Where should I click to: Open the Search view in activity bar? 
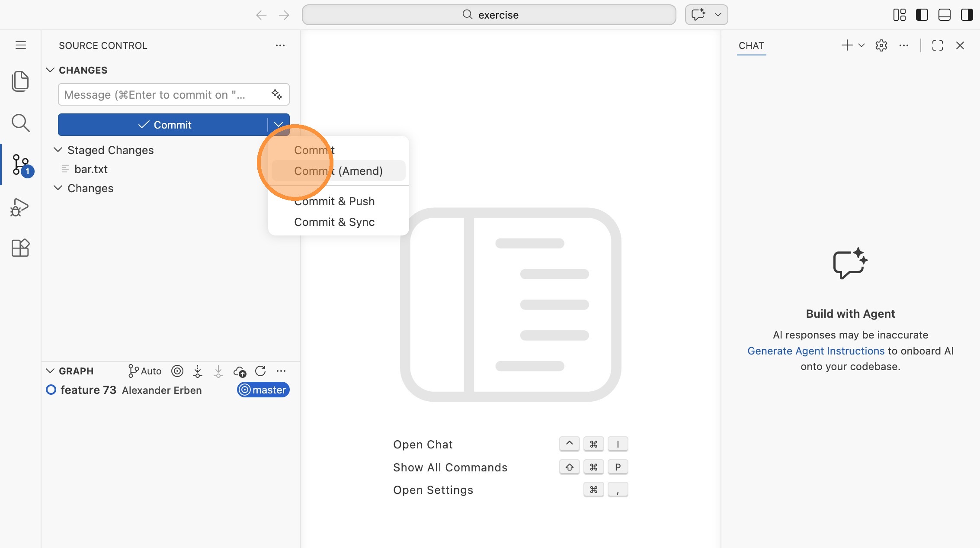20,123
